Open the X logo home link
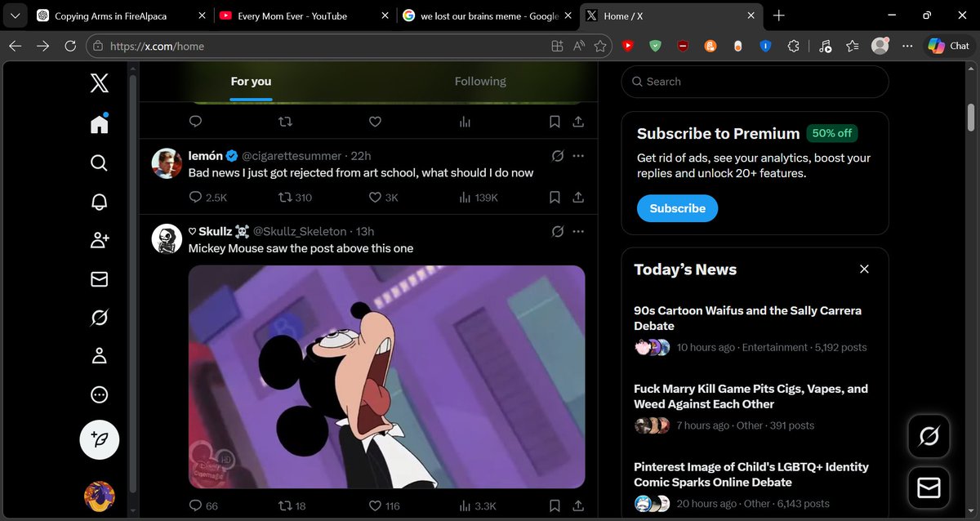This screenshot has width=980, height=521. [x=99, y=82]
